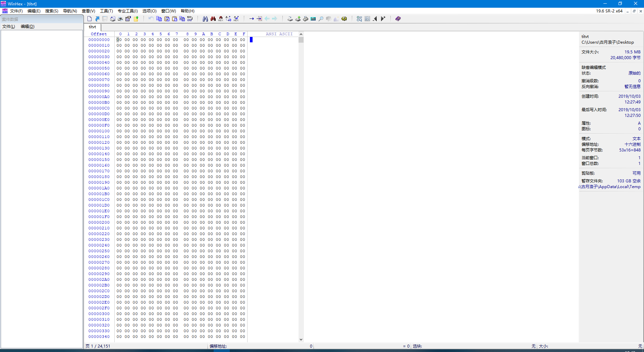Click the AppData\Local\Temp path

610,187
